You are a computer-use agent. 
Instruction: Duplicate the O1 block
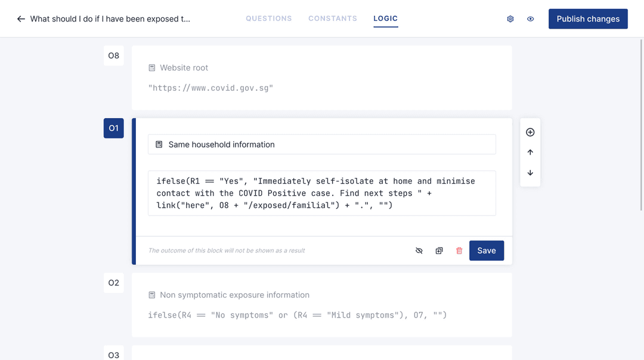439,251
